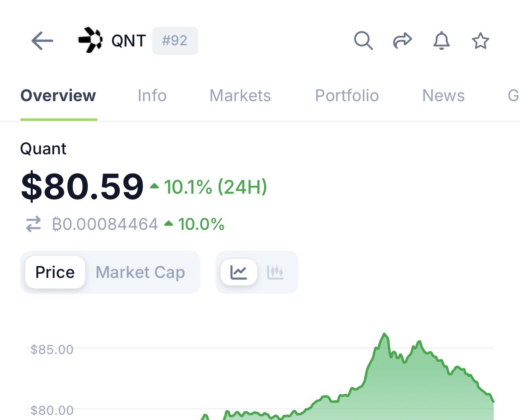The image size is (520, 420).
Task: Open the search magnifier icon
Action: coord(363,41)
